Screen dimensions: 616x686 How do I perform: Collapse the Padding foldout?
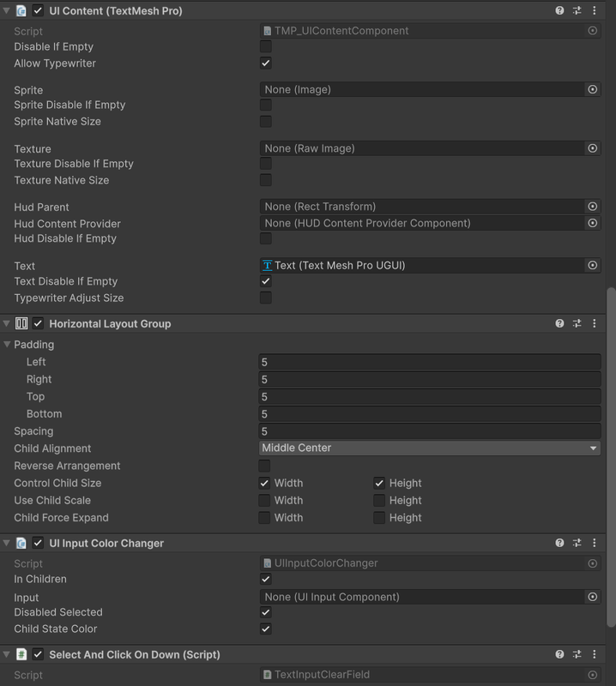pos(7,345)
